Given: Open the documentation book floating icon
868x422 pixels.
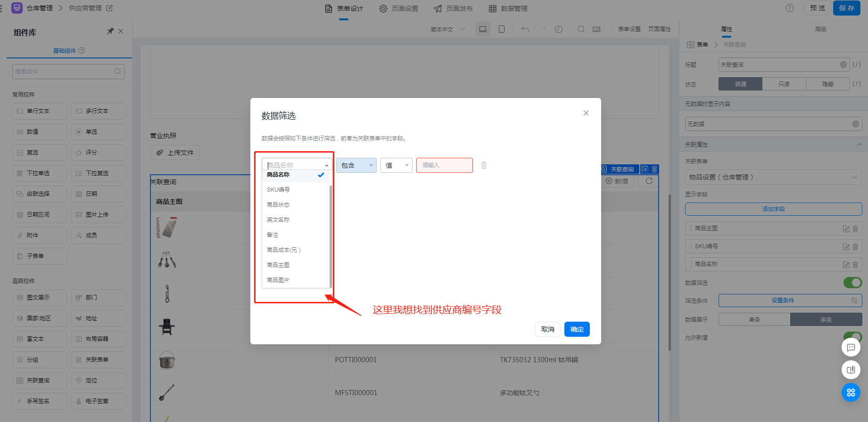Looking at the screenshot, I should (x=851, y=370).
